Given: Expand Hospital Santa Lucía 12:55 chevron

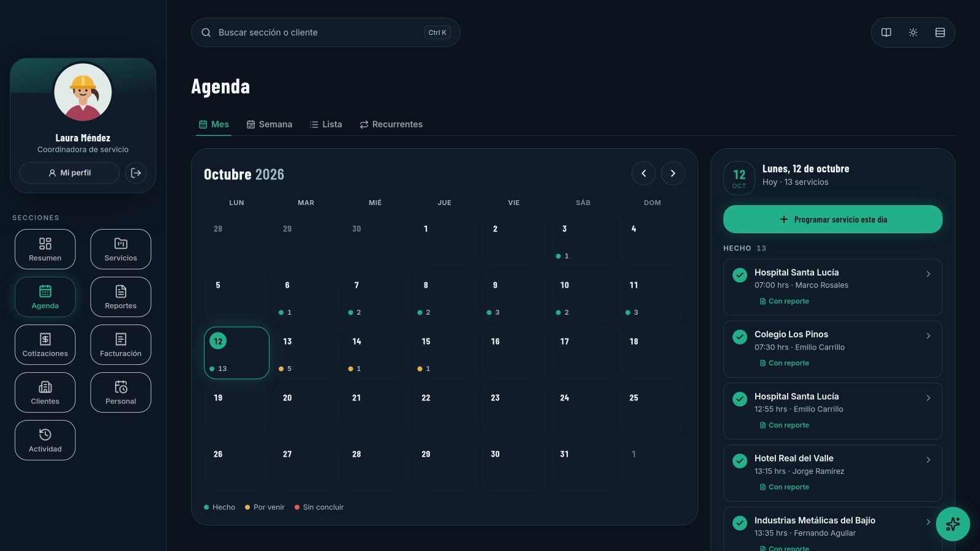Looking at the screenshot, I should 929,398.
